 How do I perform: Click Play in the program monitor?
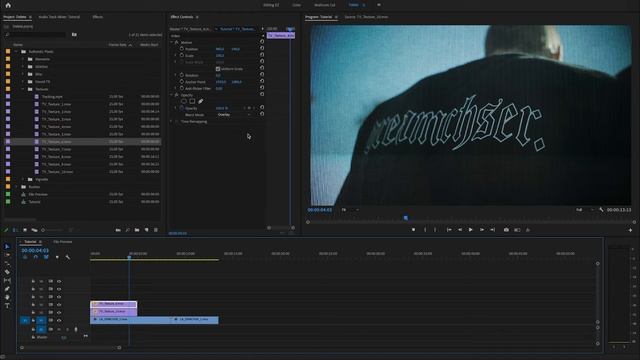tap(471, 230)
